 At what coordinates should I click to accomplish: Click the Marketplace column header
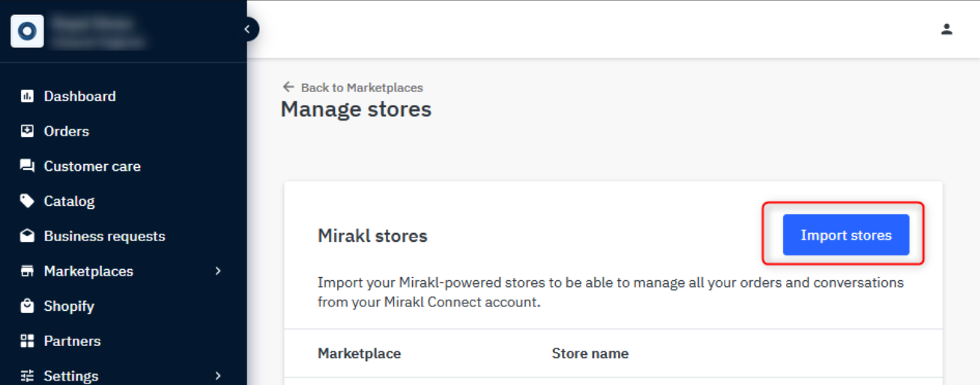(359, 354)
